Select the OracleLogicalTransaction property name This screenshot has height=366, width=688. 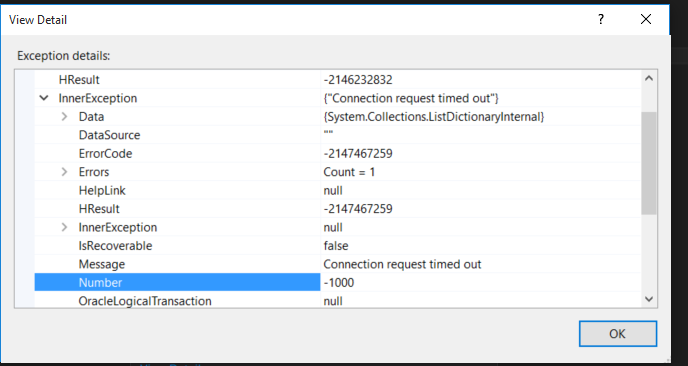145,301
